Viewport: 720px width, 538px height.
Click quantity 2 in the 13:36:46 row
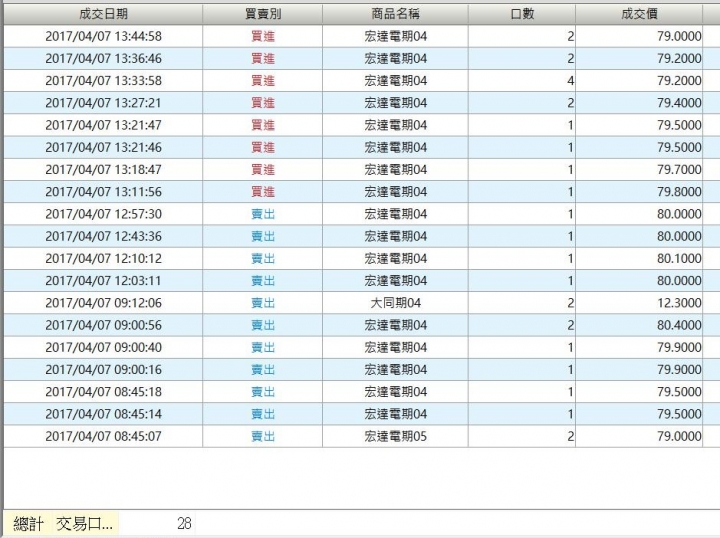pos(570,58)
